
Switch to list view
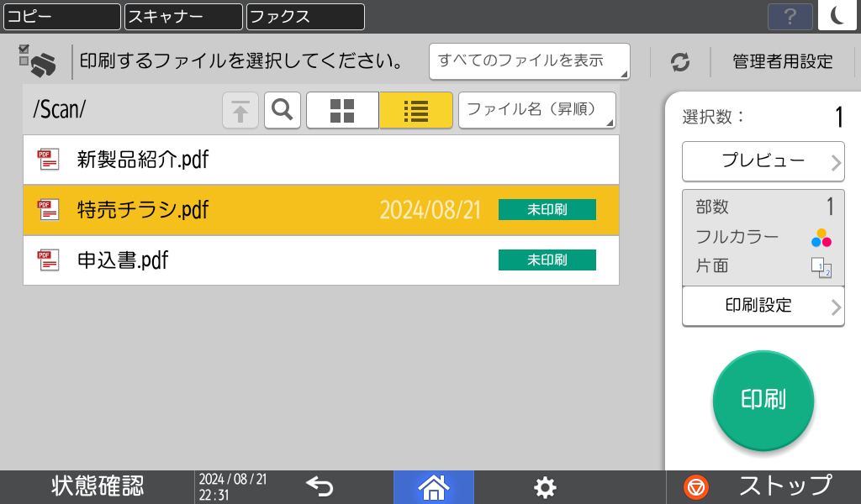pyautogui.click(x=415, y=110)
